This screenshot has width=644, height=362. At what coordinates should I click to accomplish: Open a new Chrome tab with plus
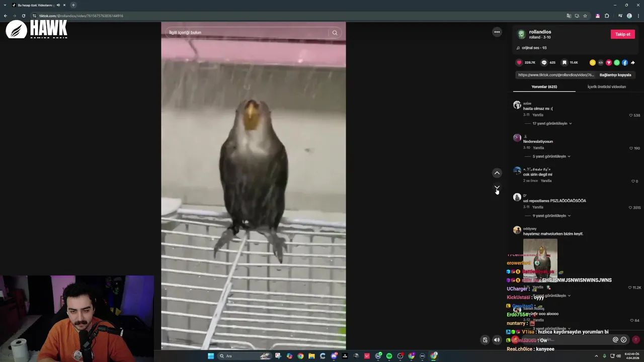[73, 5]
